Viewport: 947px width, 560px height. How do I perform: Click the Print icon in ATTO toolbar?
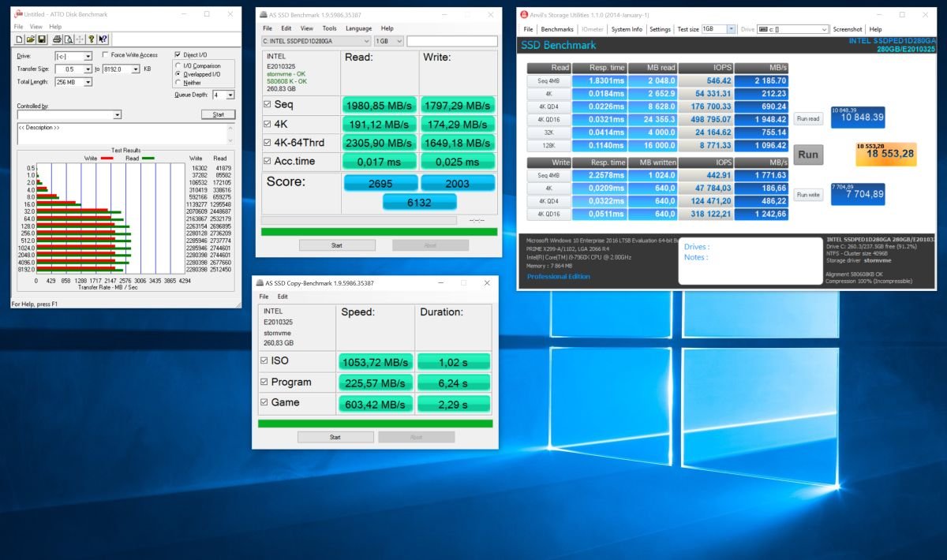pos(58,39)
